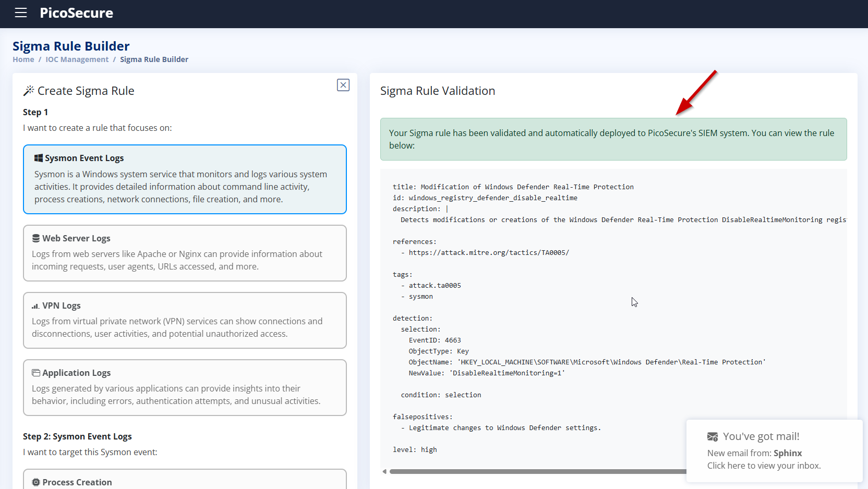
Task: Click the description line beginning 'Detects modifications'
Action: pyautogui.click(x=623, y=219)
